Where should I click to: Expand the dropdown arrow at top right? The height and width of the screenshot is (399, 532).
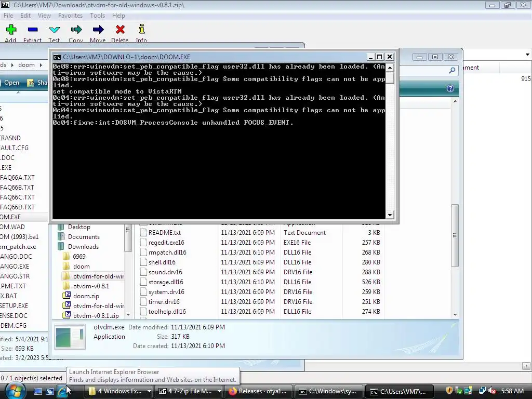tap(527, 54)
